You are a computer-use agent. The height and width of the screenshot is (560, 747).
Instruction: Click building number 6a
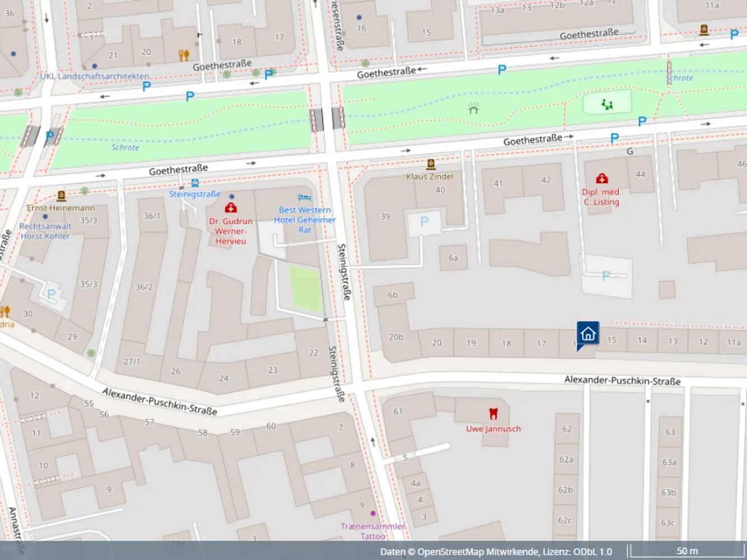[x=453, y=258]
